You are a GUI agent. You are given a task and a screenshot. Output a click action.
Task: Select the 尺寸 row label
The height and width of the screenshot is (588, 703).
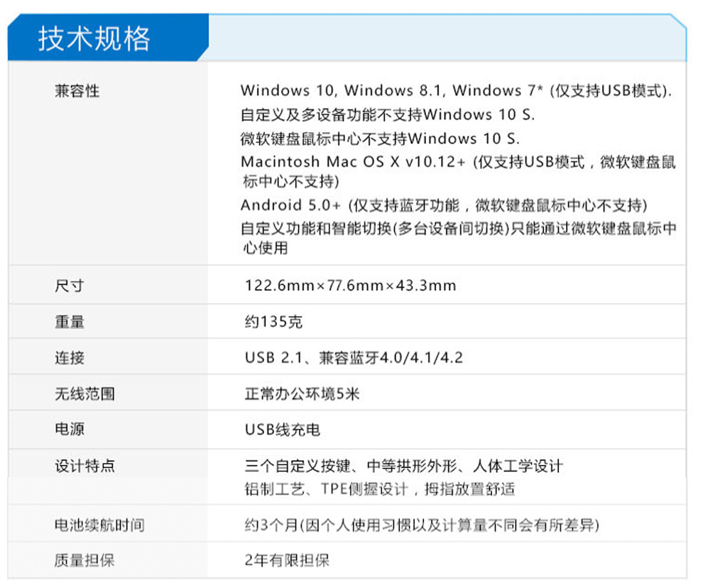[69, 285]
